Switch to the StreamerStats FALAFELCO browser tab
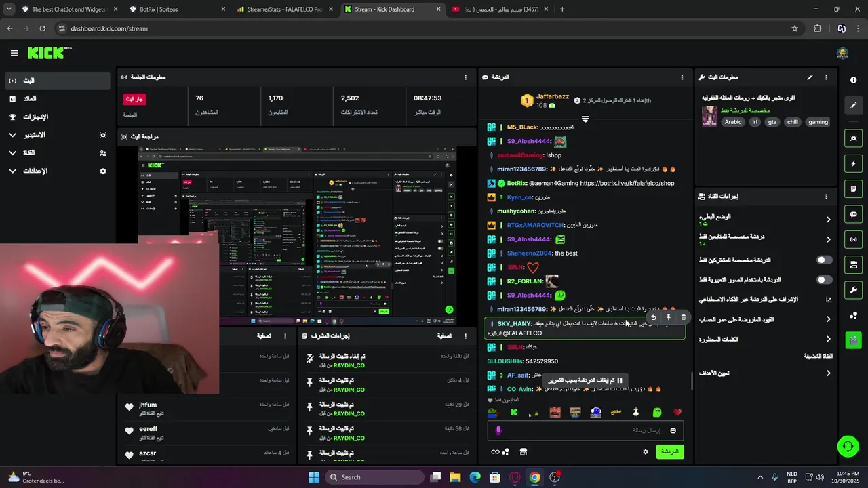Screen dimensions: 868x488 [x=285, y=9]
